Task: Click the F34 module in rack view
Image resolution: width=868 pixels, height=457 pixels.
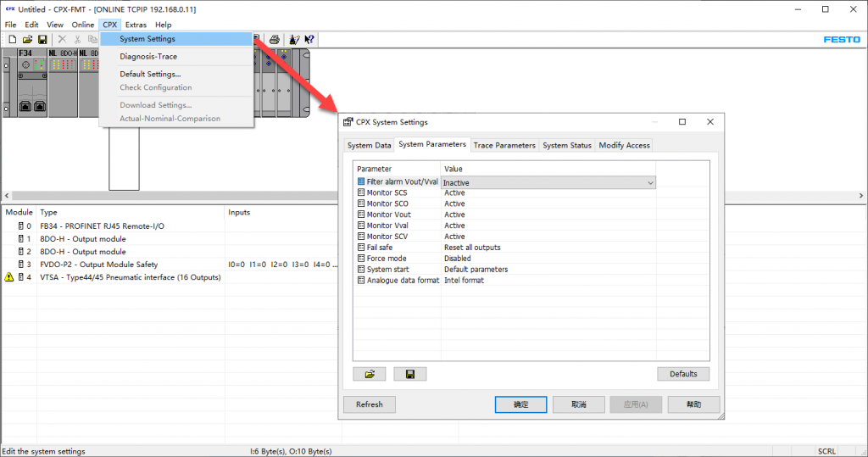Action: click(32, 83)
